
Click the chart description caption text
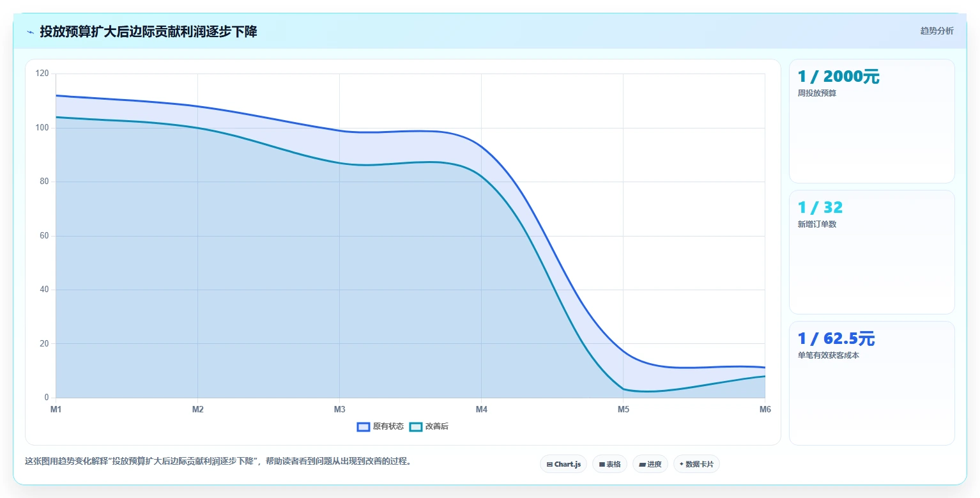click(x=218, y=461)
